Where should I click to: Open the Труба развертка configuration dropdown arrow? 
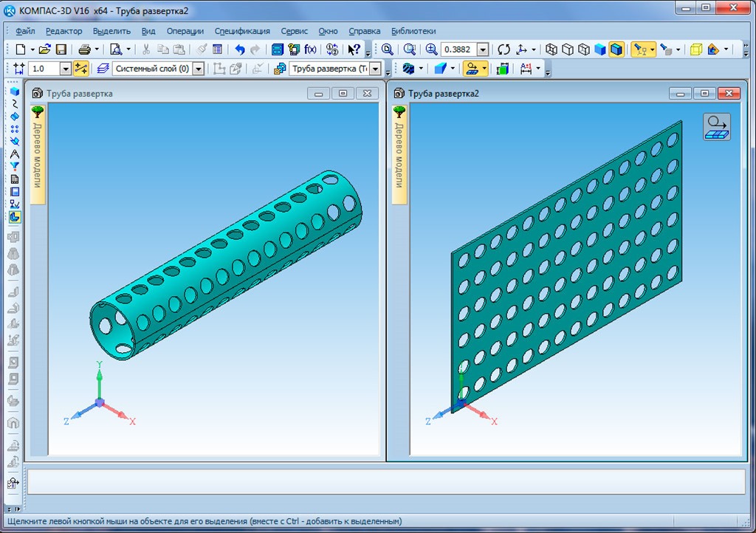[x=375, y=69]
